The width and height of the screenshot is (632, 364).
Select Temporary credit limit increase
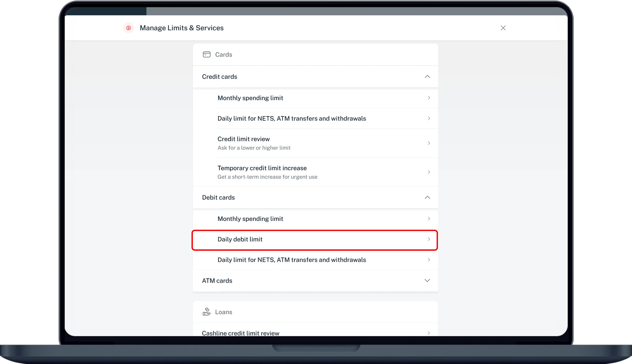[262, 168]
